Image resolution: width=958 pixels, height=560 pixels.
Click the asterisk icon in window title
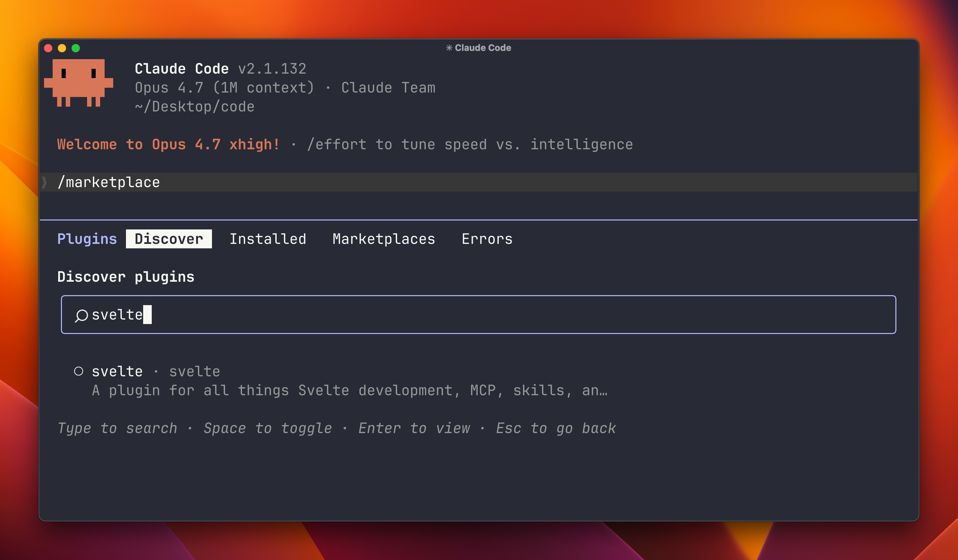click(x=449, y=48)
